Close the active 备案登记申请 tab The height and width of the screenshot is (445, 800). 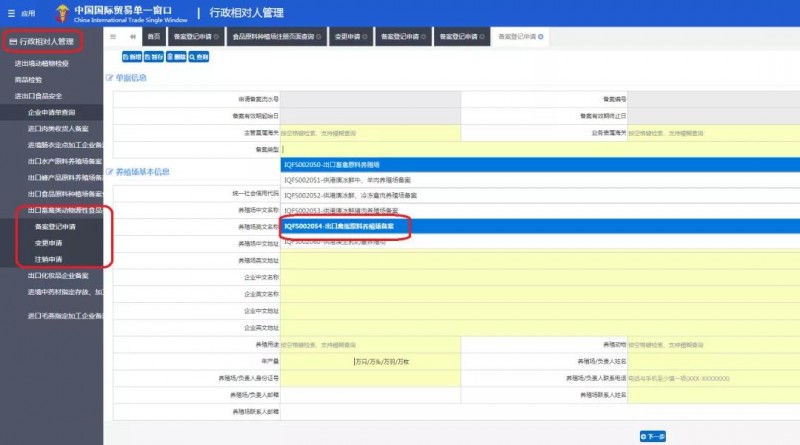click(542, 37)
